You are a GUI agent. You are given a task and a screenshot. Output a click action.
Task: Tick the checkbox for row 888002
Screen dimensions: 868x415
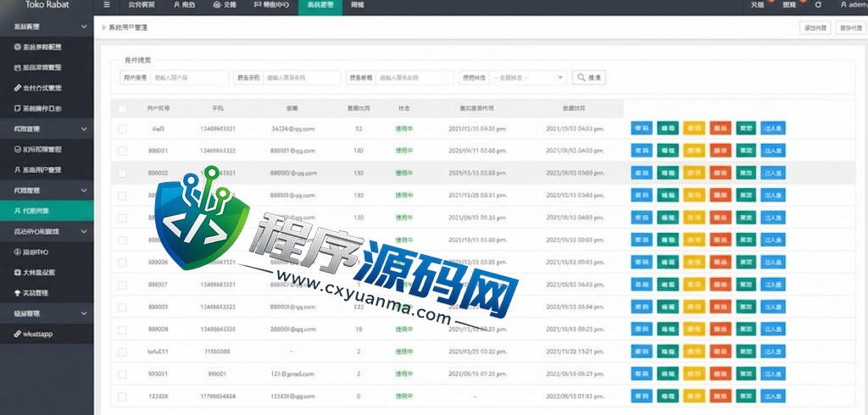click(122, 173)
